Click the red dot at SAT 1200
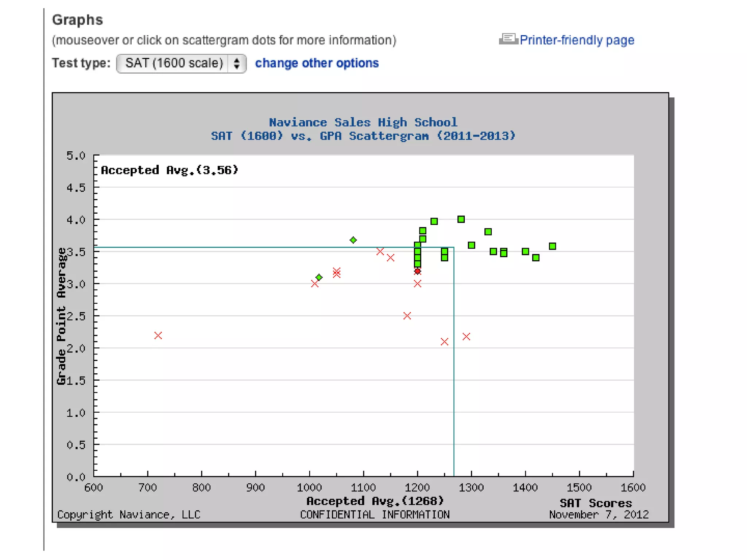This screenshot has height=560, width=747. [x=418, y=271]
